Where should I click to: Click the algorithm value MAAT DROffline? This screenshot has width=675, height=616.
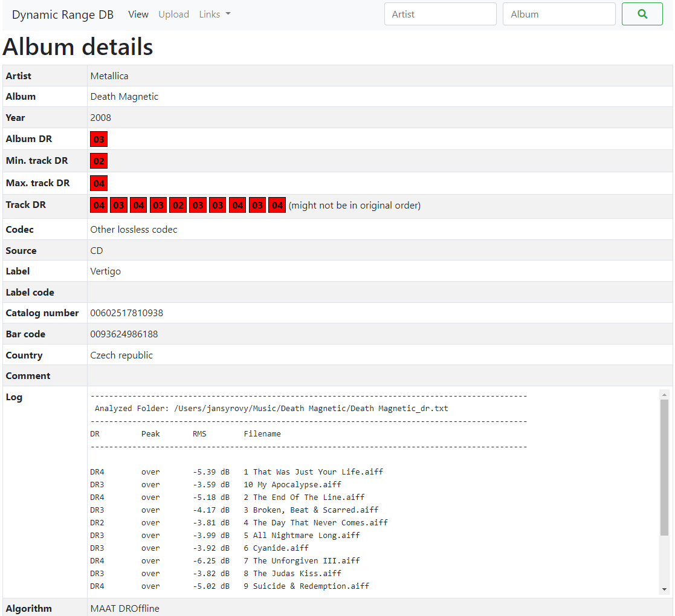[125, 609]
